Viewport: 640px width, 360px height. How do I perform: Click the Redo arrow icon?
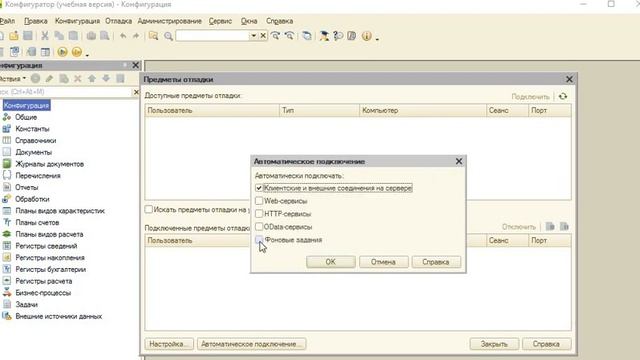coord(136,36)
